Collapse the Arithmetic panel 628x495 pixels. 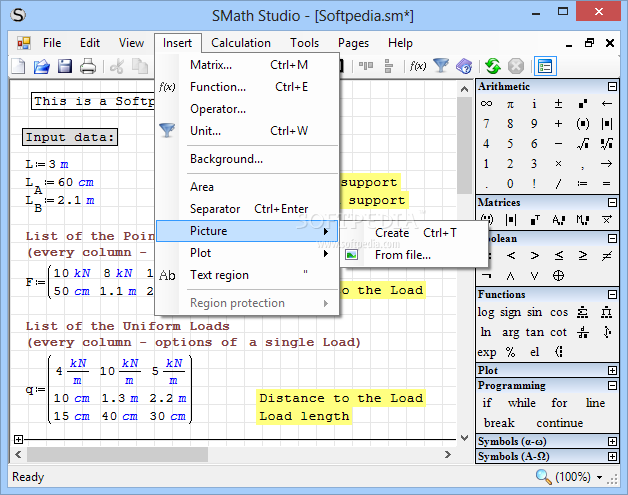tap(612, 86)
